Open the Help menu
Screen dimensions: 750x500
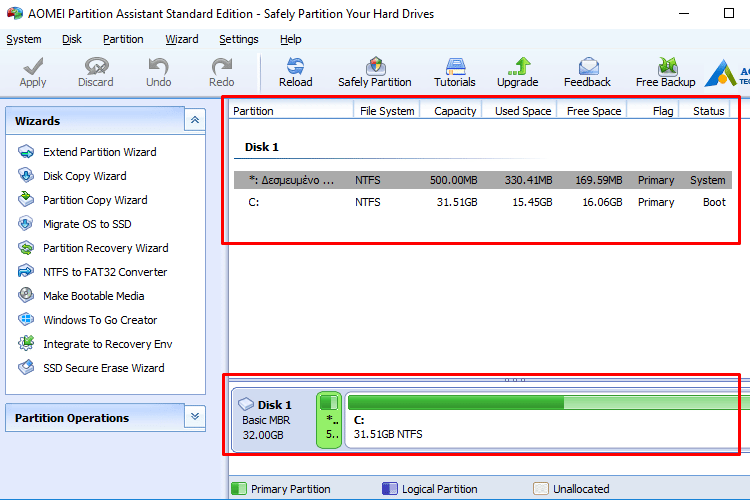coord(291,39)
